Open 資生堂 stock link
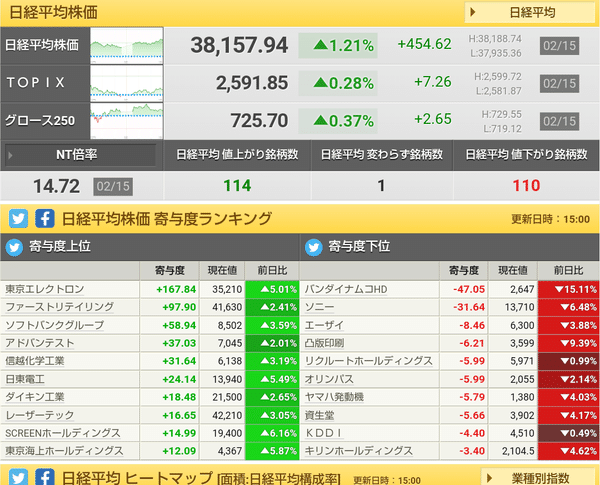Image resolution: width=600 pixels, height=485 pixels. click(x=320, y=415)
